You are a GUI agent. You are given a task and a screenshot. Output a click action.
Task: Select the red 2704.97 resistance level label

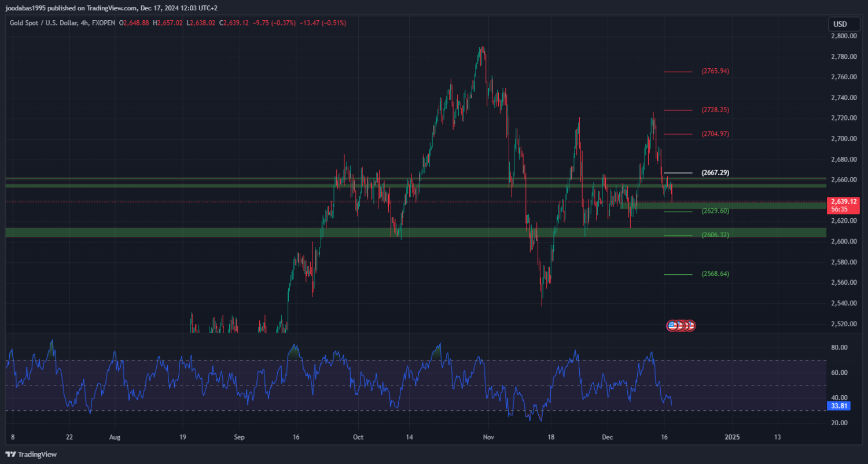click(x=715, y=134)
